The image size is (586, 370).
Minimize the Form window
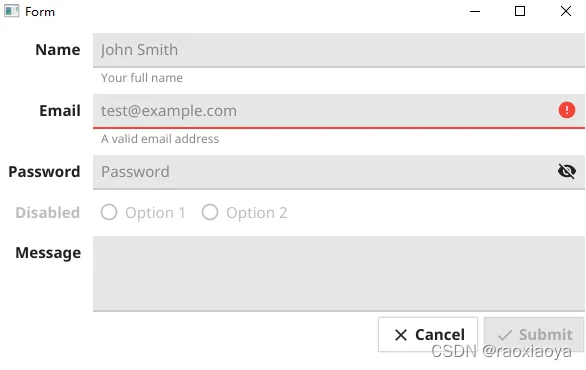click(475, 11)
